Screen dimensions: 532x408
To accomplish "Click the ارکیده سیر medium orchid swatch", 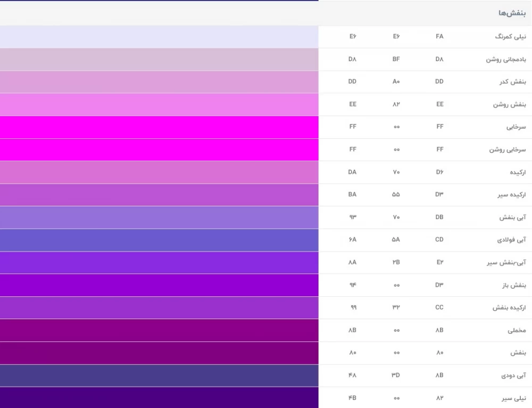I will pyautogui.click(x=159, y=195).
